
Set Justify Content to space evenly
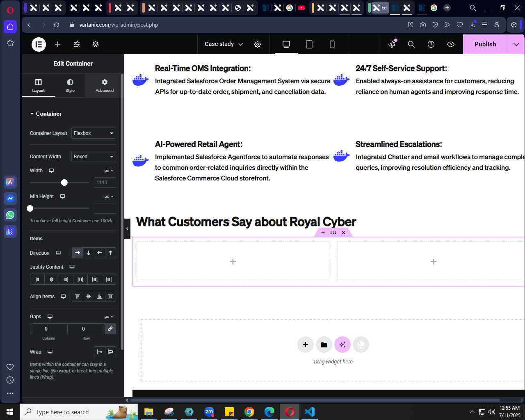(109, 279)
